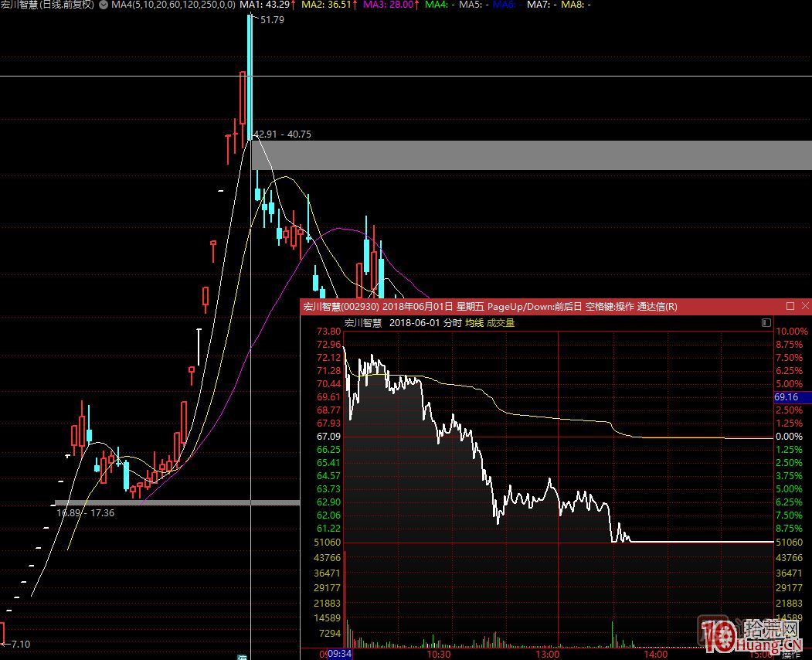This screenshot has height=660, width=812.
Task: Click the 51.79 peak price label
Action: point(272,20)
